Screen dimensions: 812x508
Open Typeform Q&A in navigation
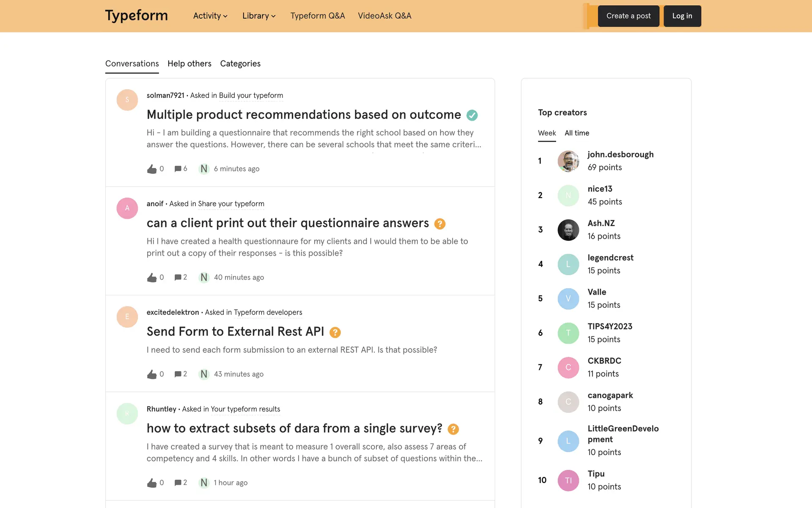318,16
